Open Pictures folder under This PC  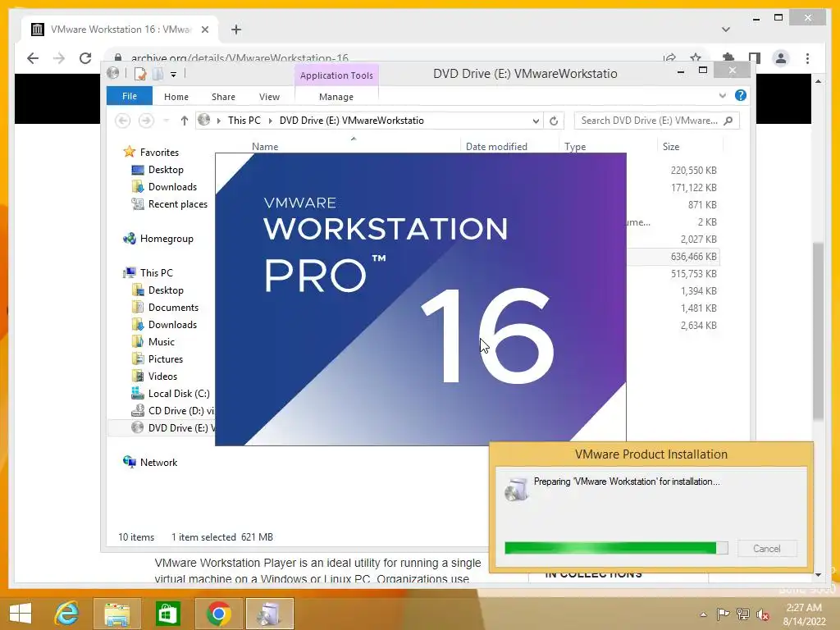pos(165,359)
